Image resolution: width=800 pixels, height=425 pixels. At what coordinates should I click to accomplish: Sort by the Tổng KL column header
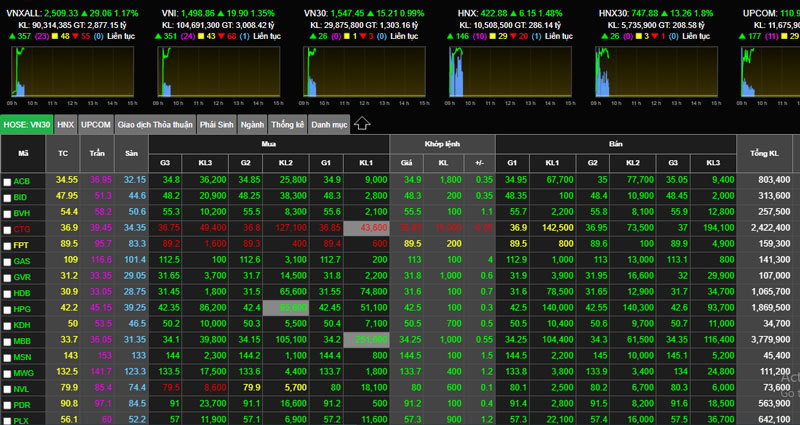pos(765,152)
